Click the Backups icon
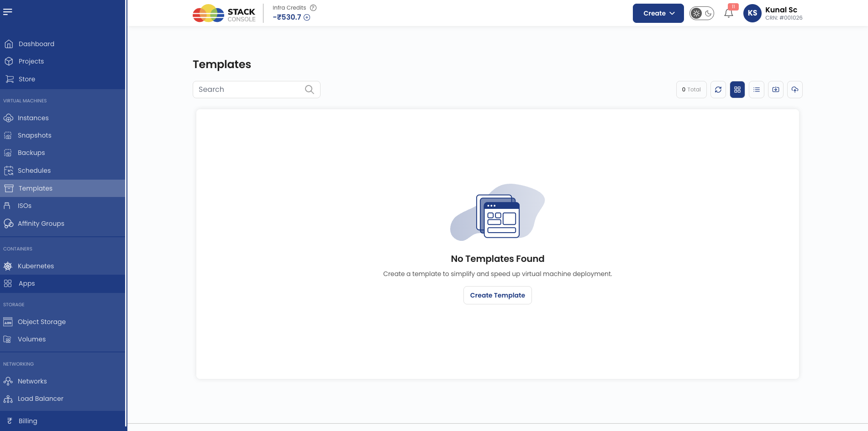 (x=8, y=153)
